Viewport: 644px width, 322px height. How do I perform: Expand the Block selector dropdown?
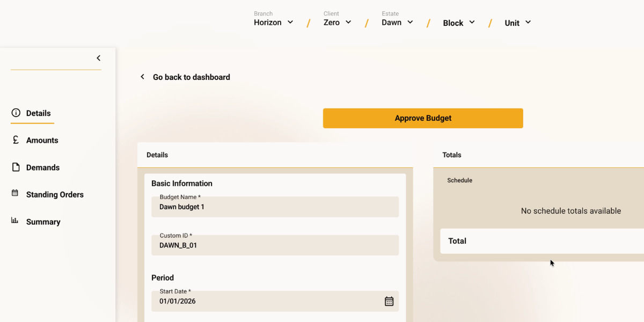pyautogui.click(x=459, y=23)
